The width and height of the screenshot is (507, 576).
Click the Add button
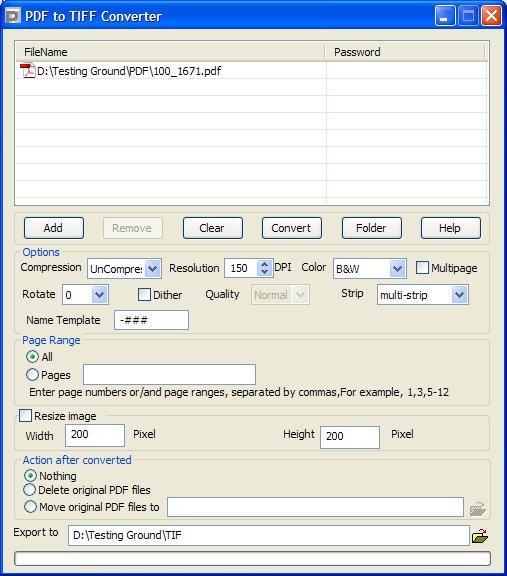54,228
